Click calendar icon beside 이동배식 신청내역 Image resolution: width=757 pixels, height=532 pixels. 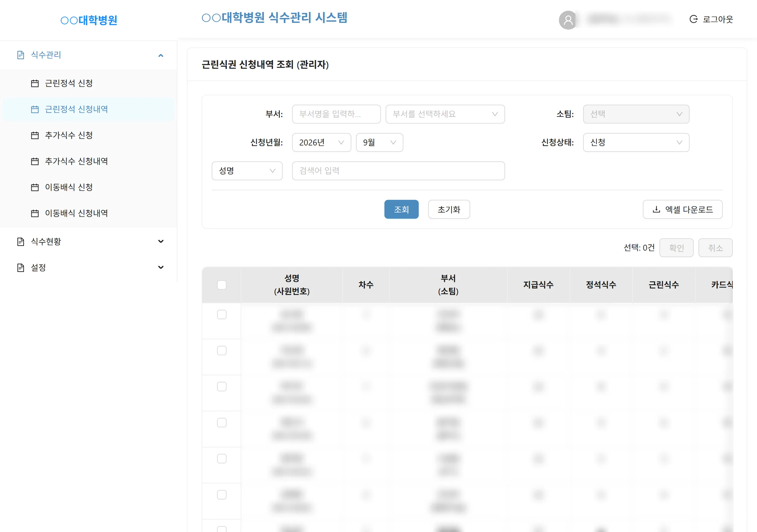(x=35, y=213)
